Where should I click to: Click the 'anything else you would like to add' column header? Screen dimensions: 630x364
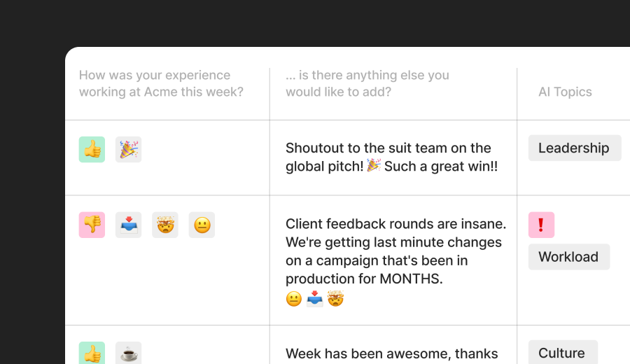[x=367, y=83]
